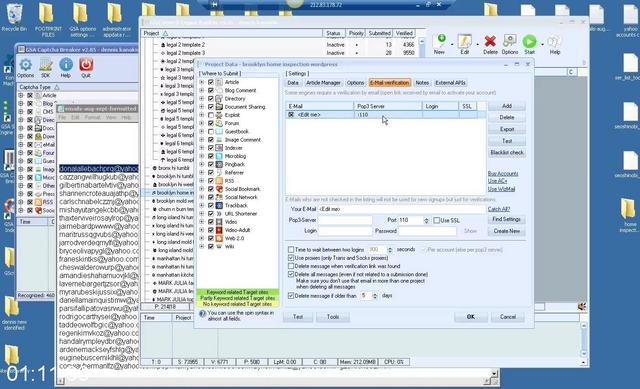
Task: Select the E-Mail verification tab
Action: tap(389, 83)
